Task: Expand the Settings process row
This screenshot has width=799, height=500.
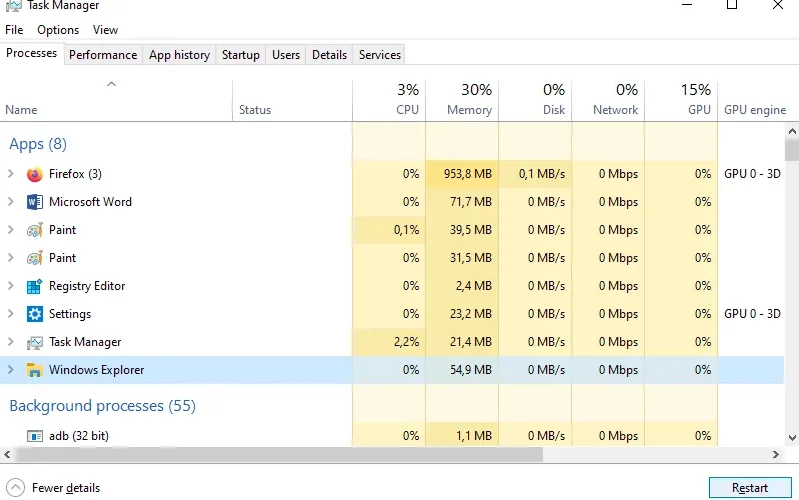Action: click(11, 314)
